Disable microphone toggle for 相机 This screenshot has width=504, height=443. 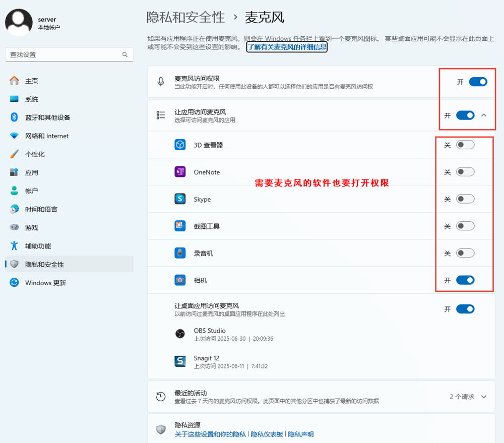coord(465,280)
